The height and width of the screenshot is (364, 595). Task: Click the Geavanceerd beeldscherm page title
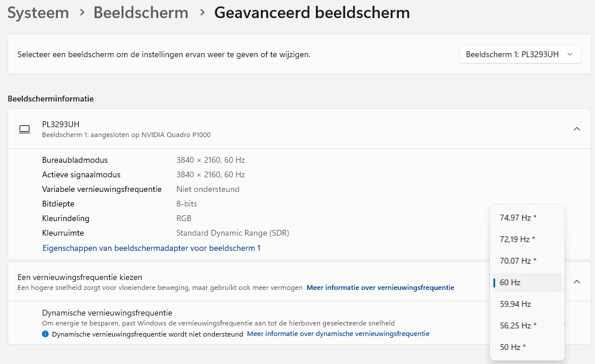point(312,12)
